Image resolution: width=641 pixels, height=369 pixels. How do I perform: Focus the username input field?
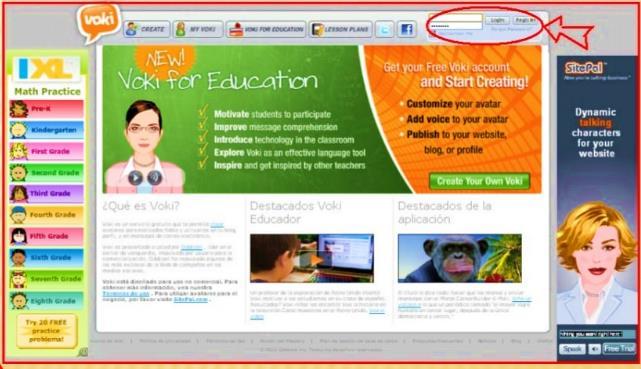456,18
